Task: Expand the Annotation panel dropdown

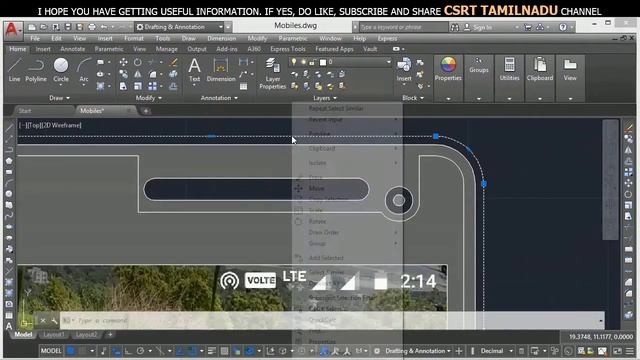Action: tap(219, 98)
